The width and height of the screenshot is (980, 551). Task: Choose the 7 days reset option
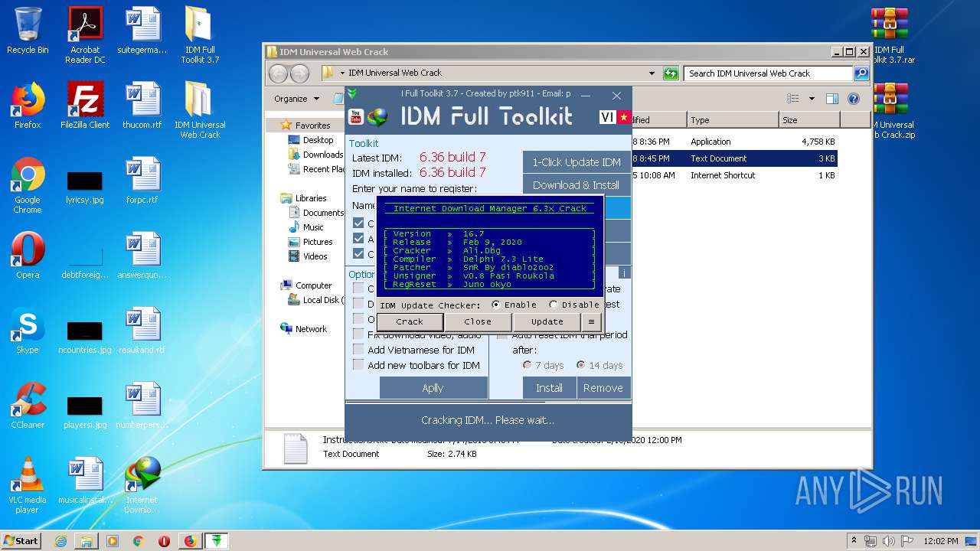(543, 365)
